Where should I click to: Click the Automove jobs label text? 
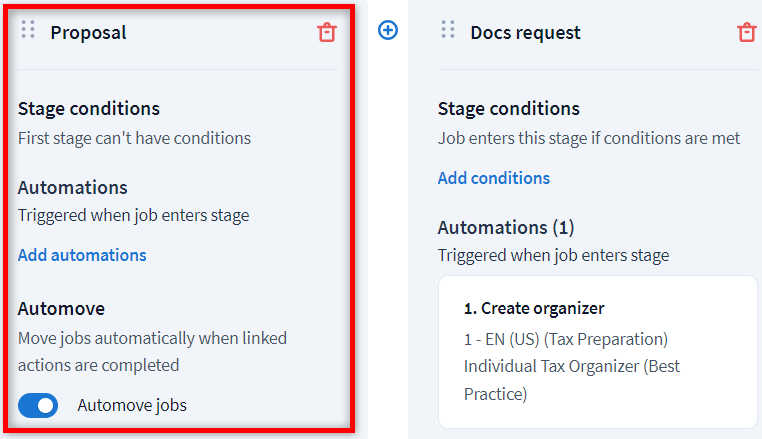tap(131, 405)
